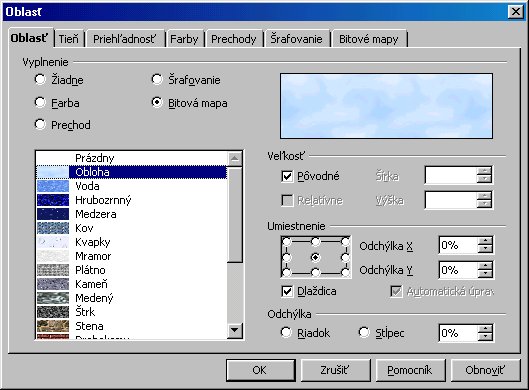Go to the Farby tab
Image resolution: width=529 pixels, height=390 pixels.
[184, 39]
